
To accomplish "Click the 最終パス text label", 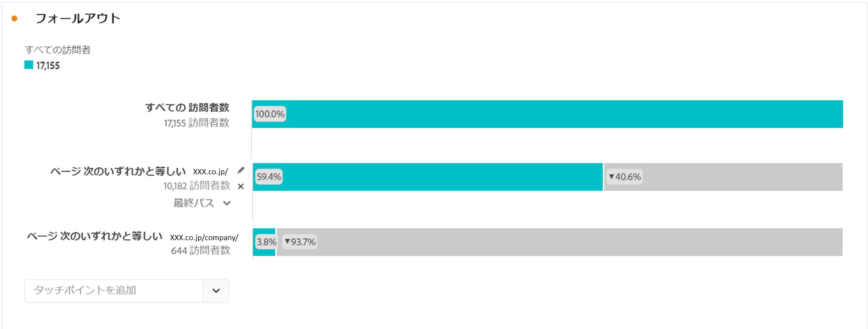I will (x=194, y=203).
